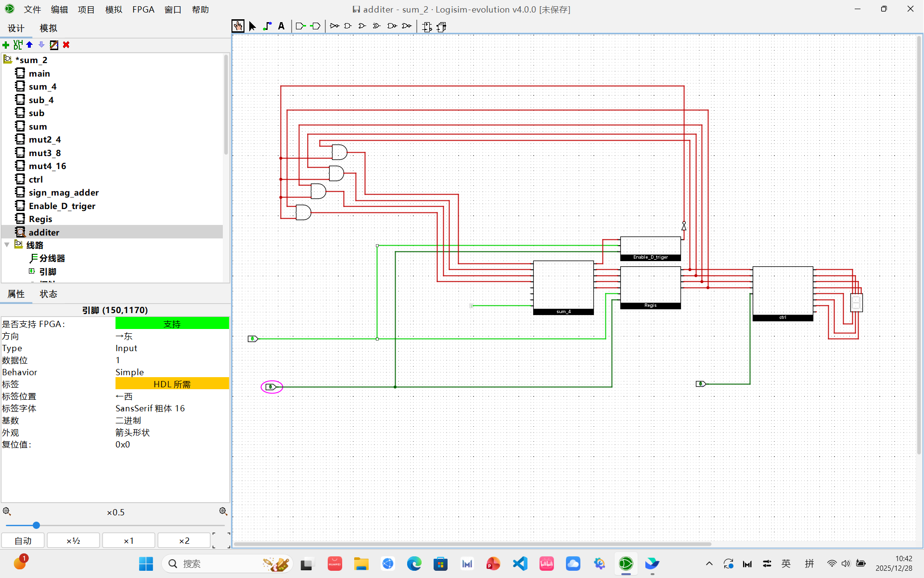
Task: Choose the Wiring tool
Action: pyautogui.click(x=267, y=26)
